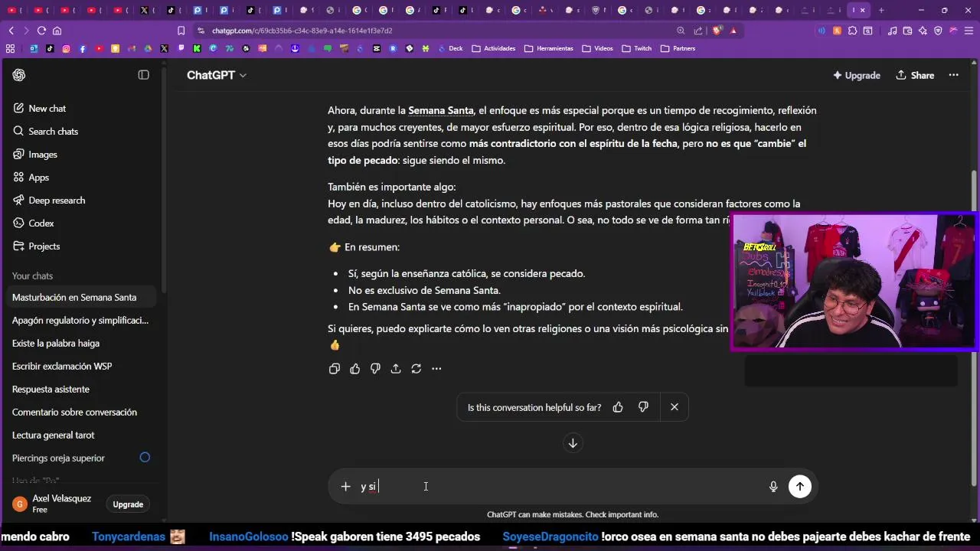Open the Axel Velasquez account menu

click(54, 504)
